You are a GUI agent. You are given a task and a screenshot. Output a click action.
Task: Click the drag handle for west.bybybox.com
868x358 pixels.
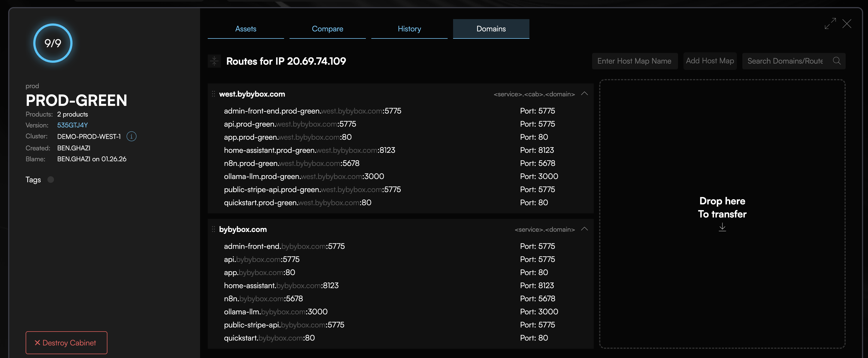pos(213,94)
